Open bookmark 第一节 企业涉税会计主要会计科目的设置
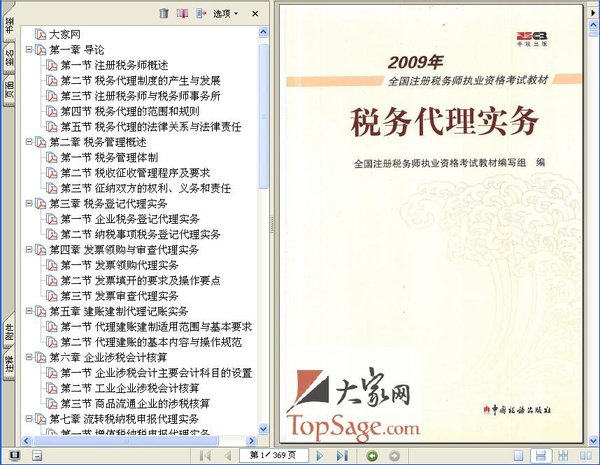 156,373
